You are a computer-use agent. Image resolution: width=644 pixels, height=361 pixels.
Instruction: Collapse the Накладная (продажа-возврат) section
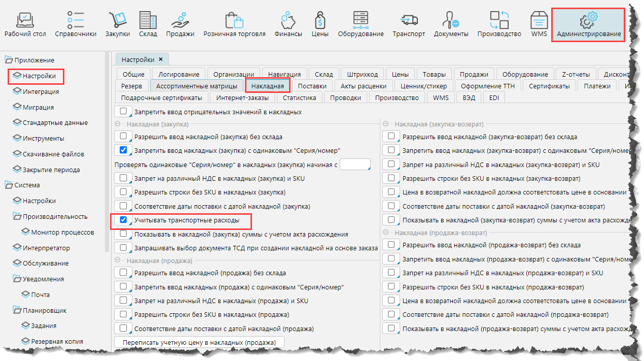click(x=385, y=233)
